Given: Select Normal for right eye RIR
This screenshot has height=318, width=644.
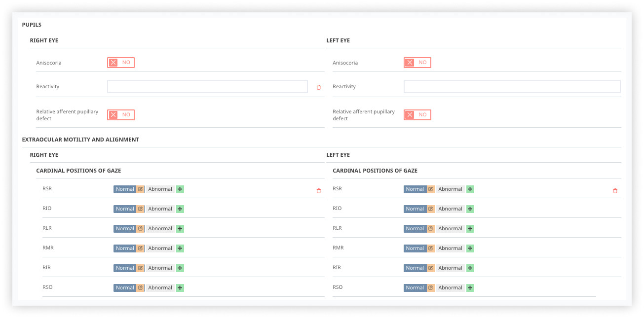Looking at the screenshot, I should (125, 268).
